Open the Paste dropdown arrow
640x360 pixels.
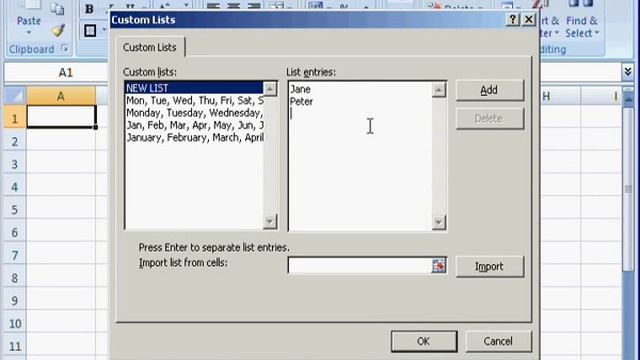(29, 32)
